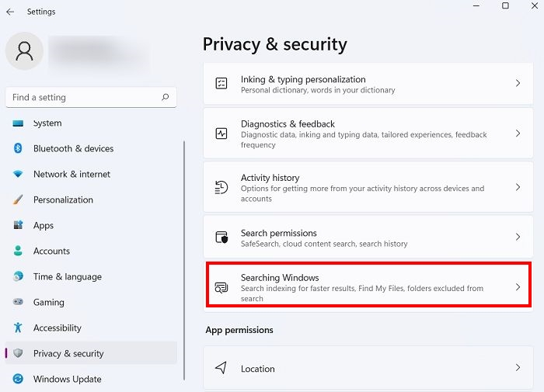Viewport: 544px width, 392px height.
Task: Click the back arrow in Settings header
Action: pyautogui.click(x=10, y=12)
